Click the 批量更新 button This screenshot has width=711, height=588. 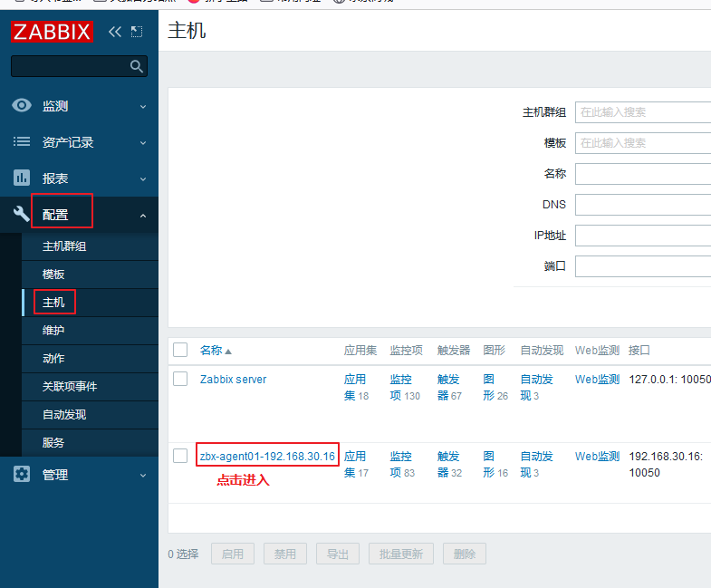(x=401, y=554)
